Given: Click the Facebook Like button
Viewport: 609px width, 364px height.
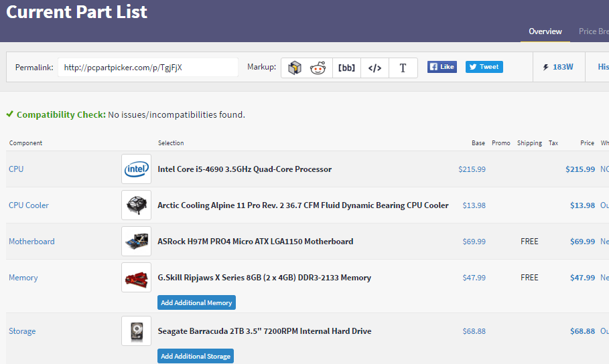Looking at the screenshot, I should [442, 67].
